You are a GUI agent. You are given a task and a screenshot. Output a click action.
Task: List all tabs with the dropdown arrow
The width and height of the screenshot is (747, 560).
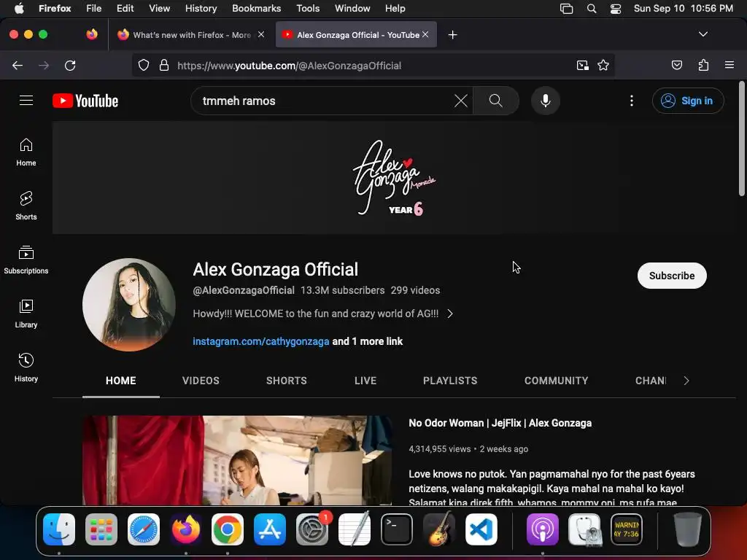pos(703,34)
